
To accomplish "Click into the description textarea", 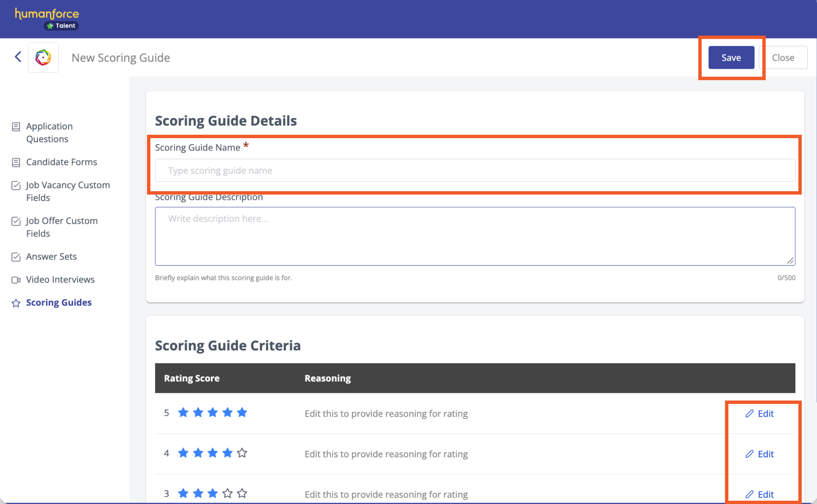I will tap(475, 236).
